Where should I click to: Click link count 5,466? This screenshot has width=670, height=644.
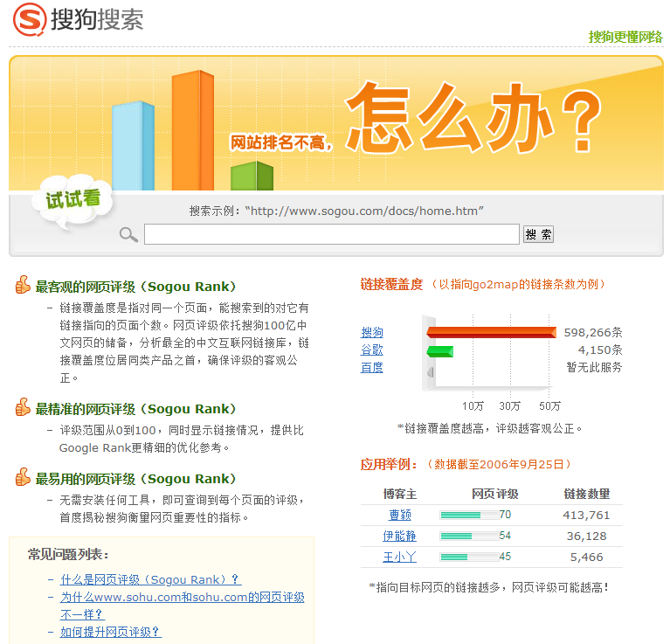click(x=587, y=557)
